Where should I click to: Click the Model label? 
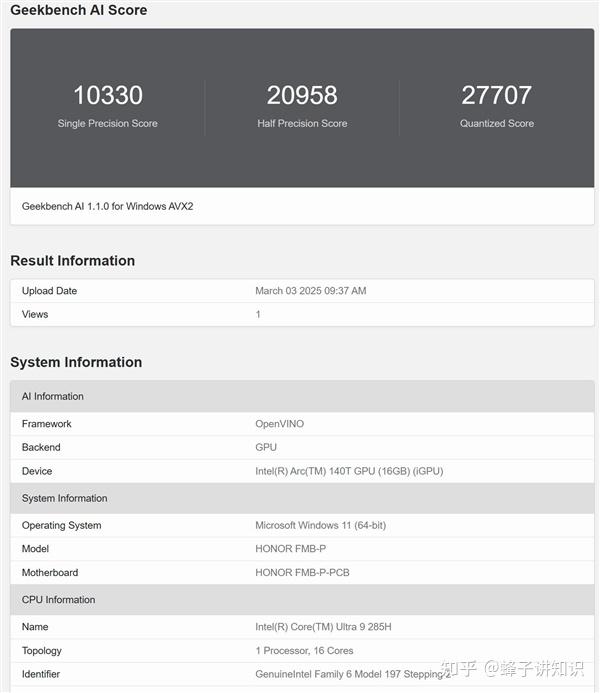click(35, 548)
